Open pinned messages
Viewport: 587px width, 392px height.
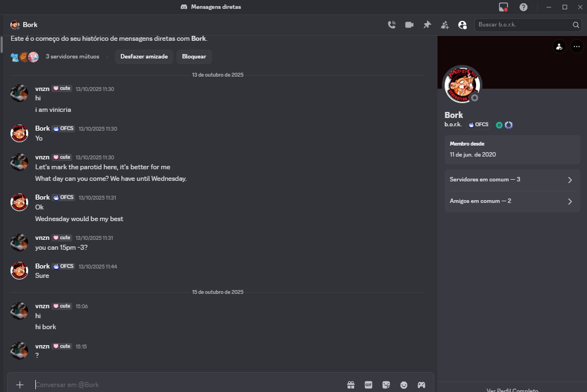427,25
